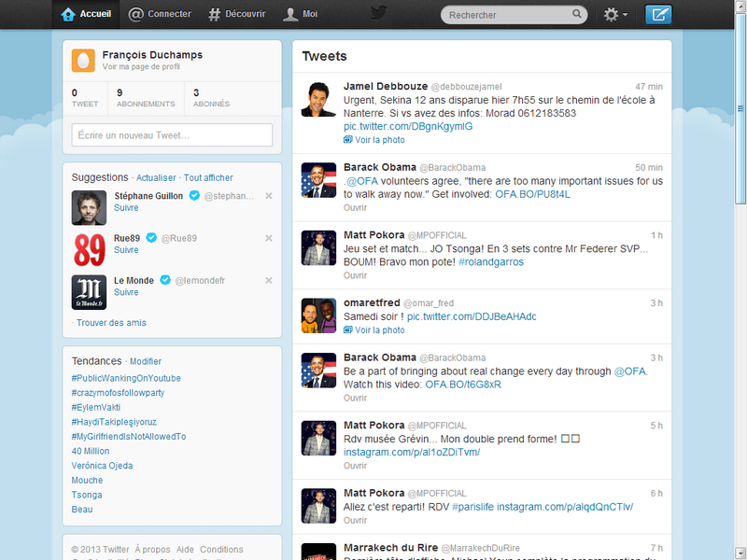Open the OFA.BO/t6G8xR video link
Viewport: 747px width, 560px height.
(x=463, y=385)
